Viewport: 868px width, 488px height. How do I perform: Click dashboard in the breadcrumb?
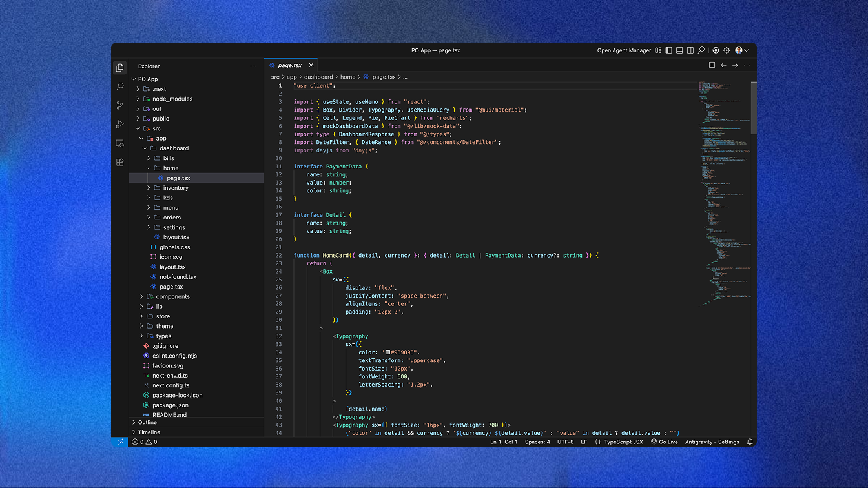[318, 77]
